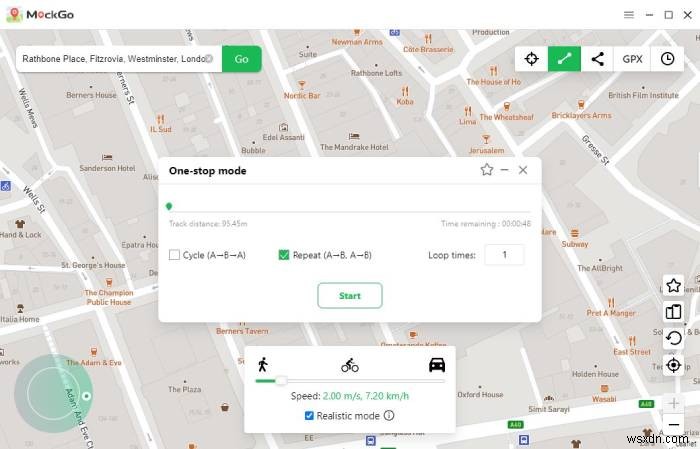
Task: Center map on current location target icon
Action: 673,365
